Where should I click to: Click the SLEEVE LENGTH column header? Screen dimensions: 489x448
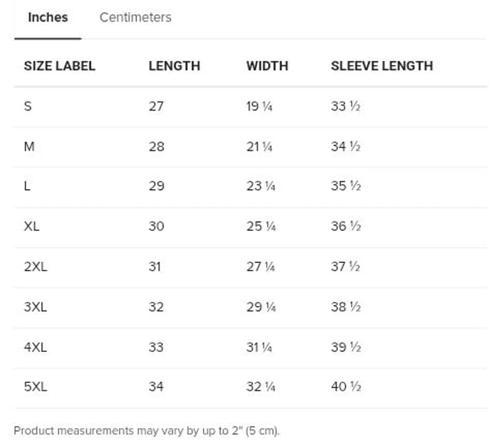(x=381, y=66)
